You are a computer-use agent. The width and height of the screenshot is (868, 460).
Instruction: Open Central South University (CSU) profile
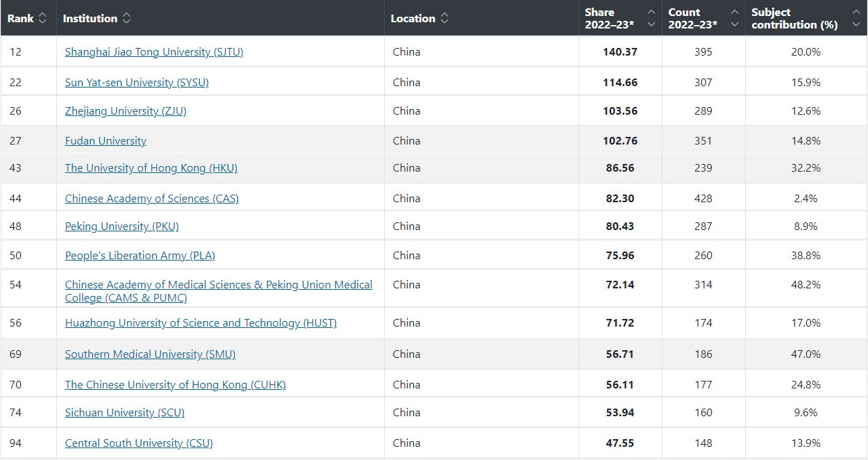click(x=139, y=443)
